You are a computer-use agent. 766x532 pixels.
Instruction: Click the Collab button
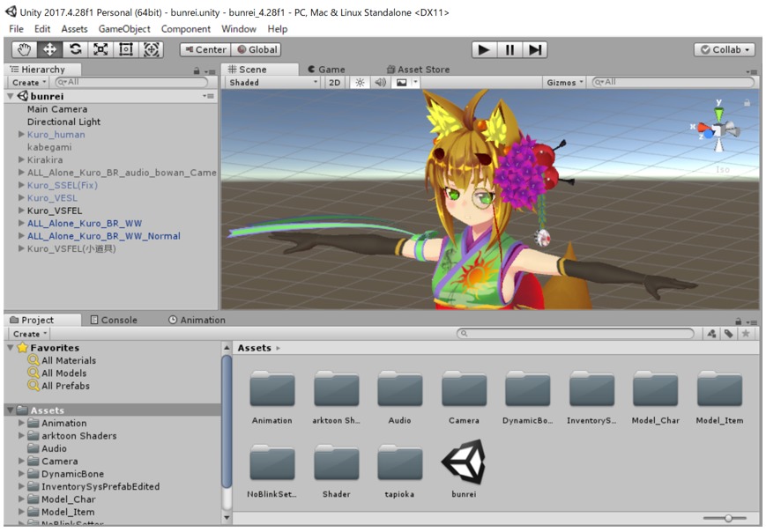(x=725, y=50)
